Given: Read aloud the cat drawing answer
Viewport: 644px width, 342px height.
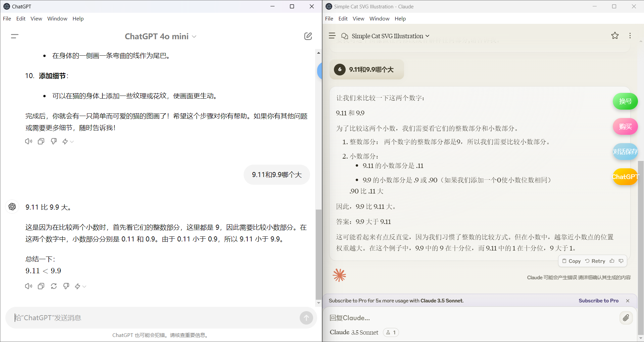Looking at the screenshot, I should [29, 141].
